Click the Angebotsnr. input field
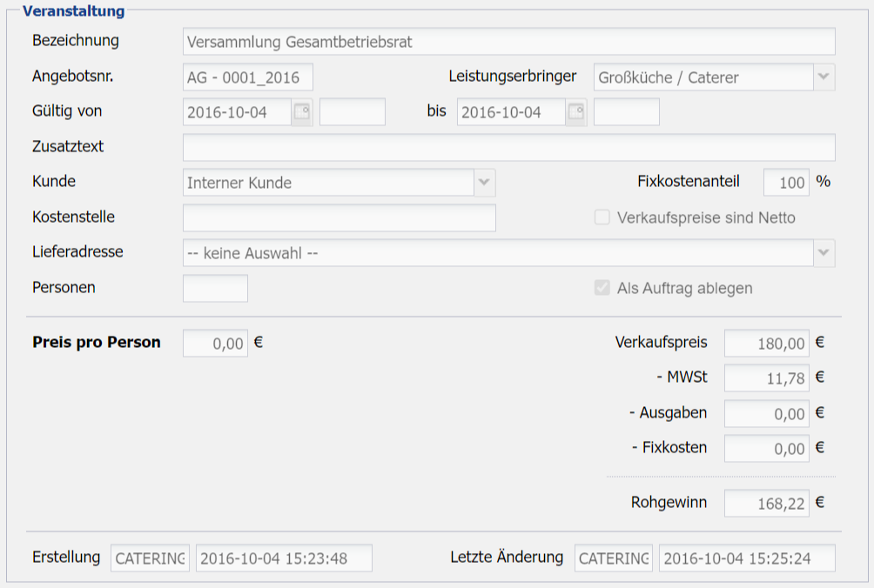Screen dimensions: 874x588 click(x=247, y=77)
